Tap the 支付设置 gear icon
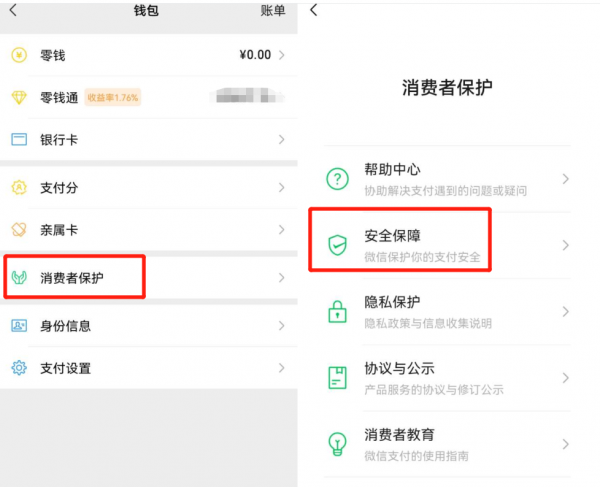 18,368
